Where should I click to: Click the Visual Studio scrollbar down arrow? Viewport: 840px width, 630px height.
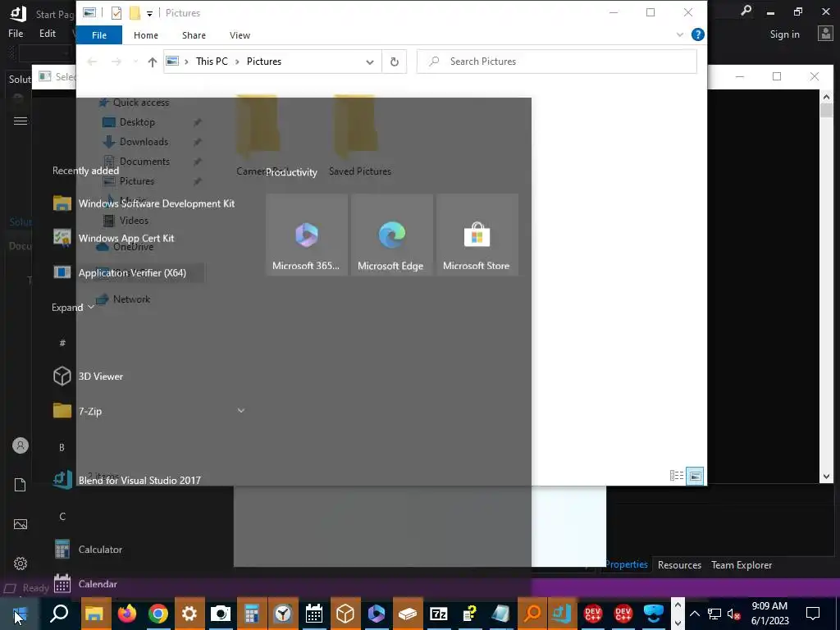tap(826, 477)
